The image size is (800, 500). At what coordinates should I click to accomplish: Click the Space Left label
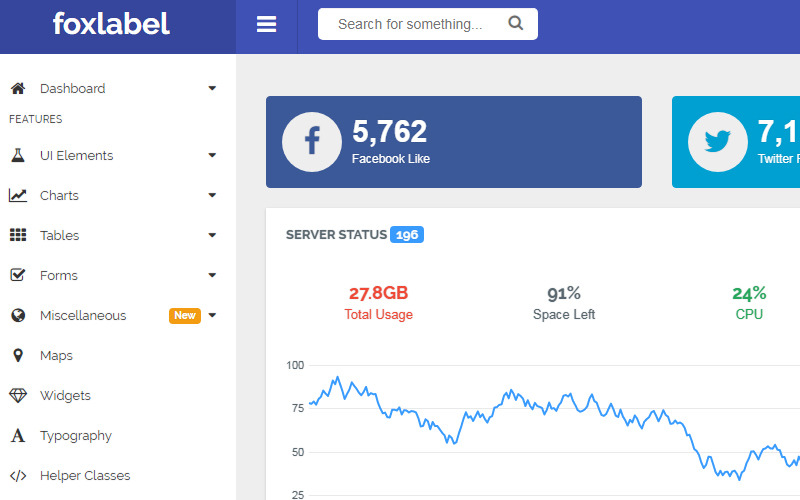(x=564, y=314)
